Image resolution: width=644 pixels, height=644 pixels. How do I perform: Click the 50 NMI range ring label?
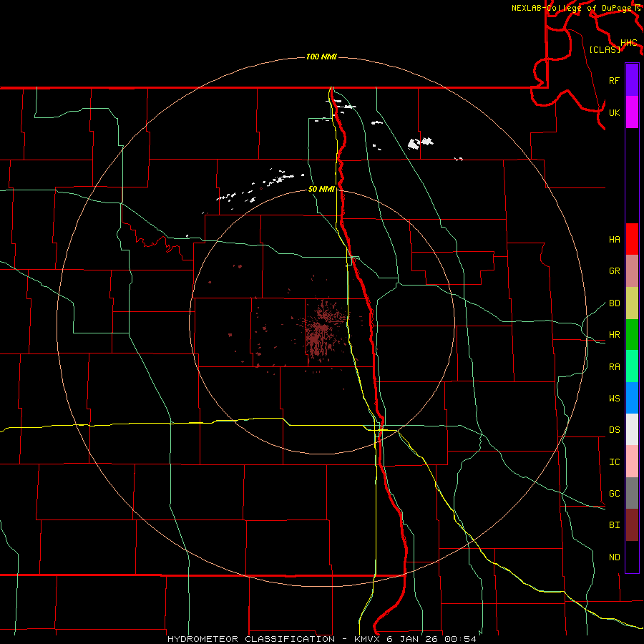(321, 189)
